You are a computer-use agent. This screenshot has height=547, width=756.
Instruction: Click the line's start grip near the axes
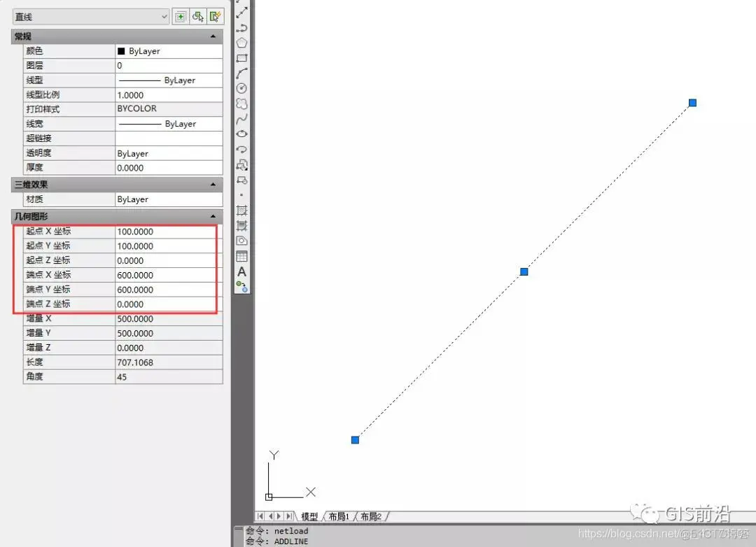tap(356, 439)
